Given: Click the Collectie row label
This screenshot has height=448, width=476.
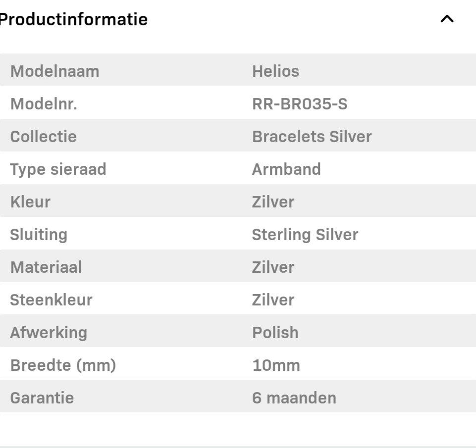Looking at the screenshot, I should click(43, 137).
